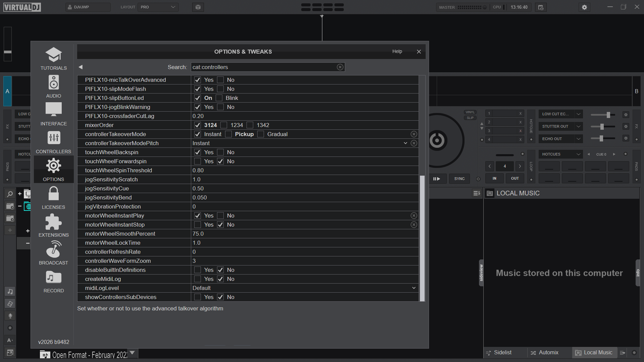The image size is (644, 362).
Task: Reset controllerTakeoverMode to default
Action: tap(414, 134)
